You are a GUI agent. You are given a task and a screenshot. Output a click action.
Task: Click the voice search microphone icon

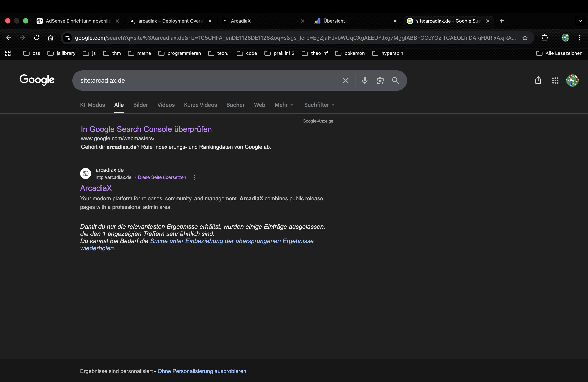(x=365, y=80)
